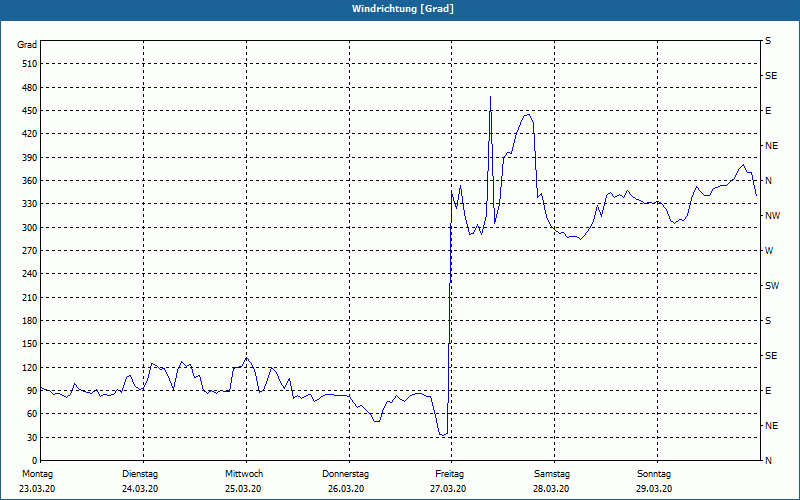Select the 510 value on the degree axis
The height and width of the screenshot is (500, 800).
(30, 64)
